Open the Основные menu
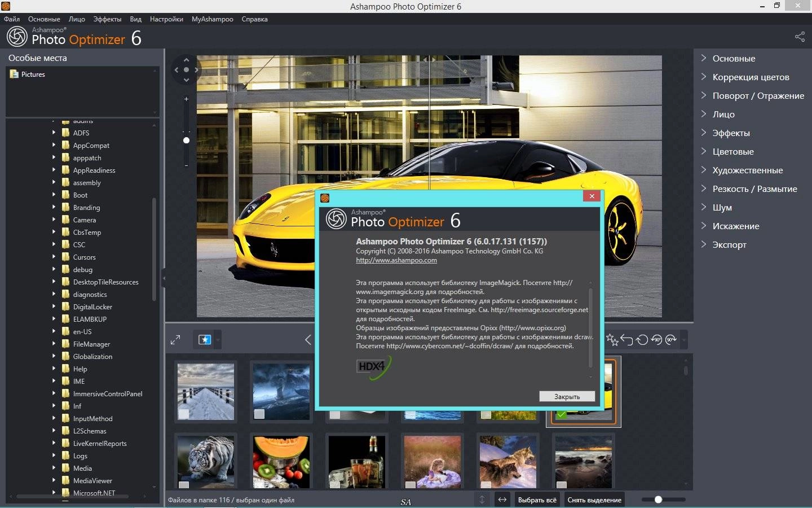The width and height of the screenshot is (812, 508). (x=44, y=19)
